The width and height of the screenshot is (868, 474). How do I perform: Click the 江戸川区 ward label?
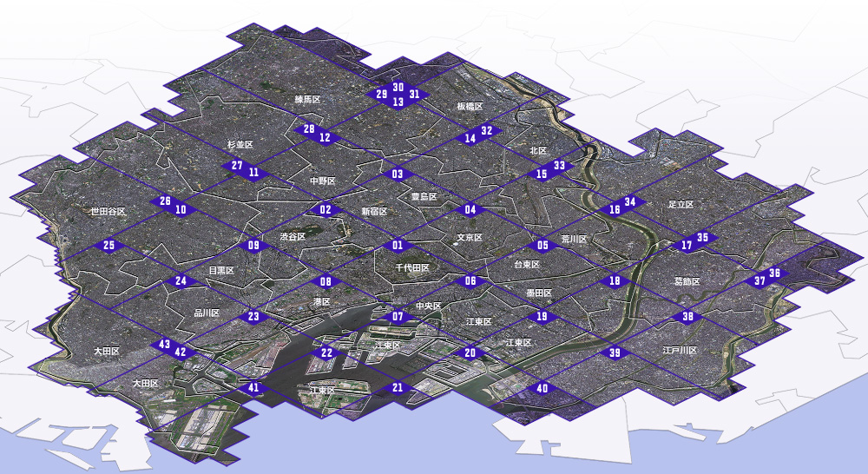tap(680, 351)
